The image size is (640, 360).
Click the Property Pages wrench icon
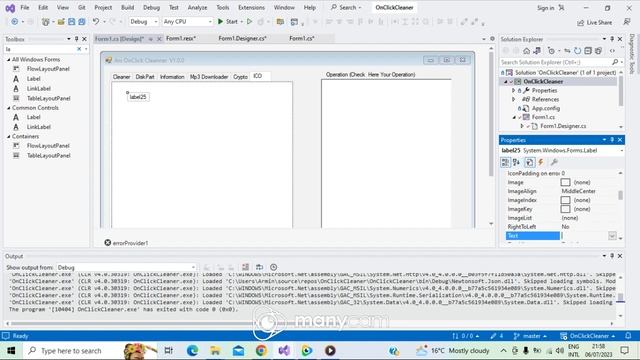[554, 162]
